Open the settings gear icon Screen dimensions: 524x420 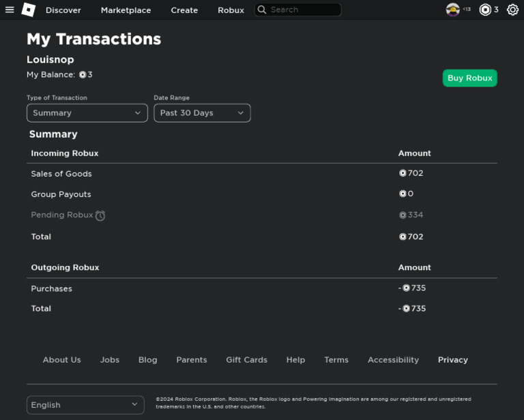coord(512,10)
